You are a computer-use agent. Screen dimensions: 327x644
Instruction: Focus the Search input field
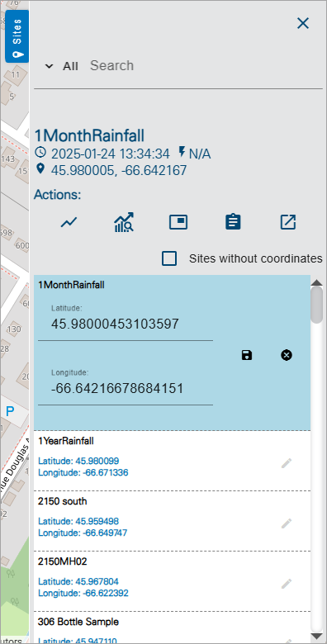tap(206, 66)
